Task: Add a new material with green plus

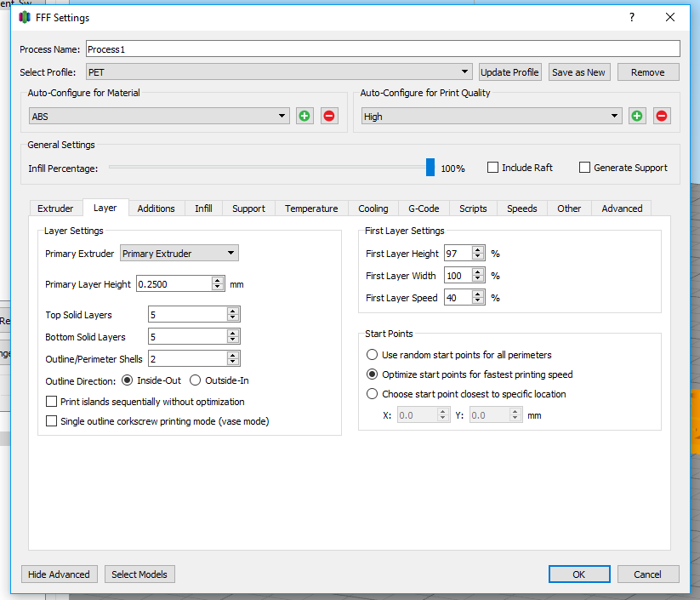Action: click(x=304, y=116)
